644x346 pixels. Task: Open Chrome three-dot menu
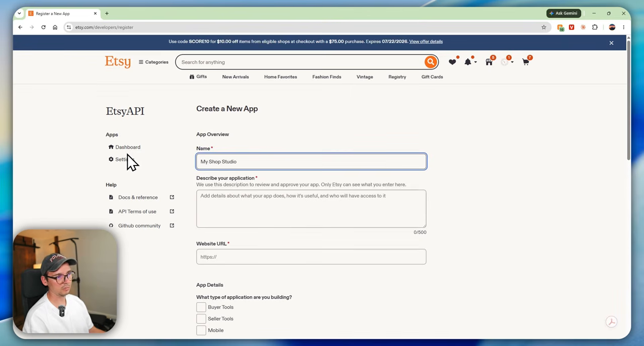pyautogui.click(x=623, y=27)
